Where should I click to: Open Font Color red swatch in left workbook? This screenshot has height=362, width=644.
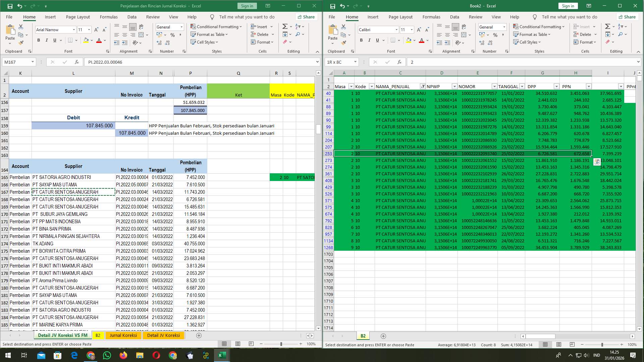click(x=99, y=40)
